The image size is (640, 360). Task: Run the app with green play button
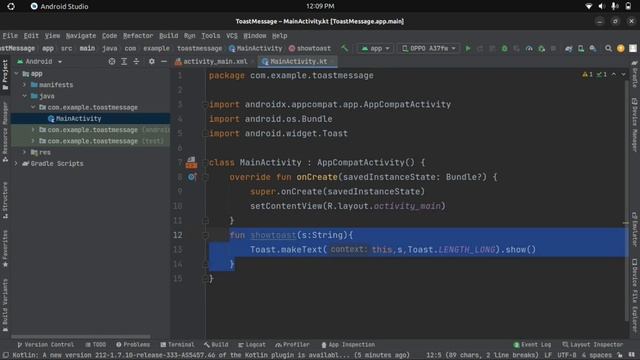click(x=468, y=49)
